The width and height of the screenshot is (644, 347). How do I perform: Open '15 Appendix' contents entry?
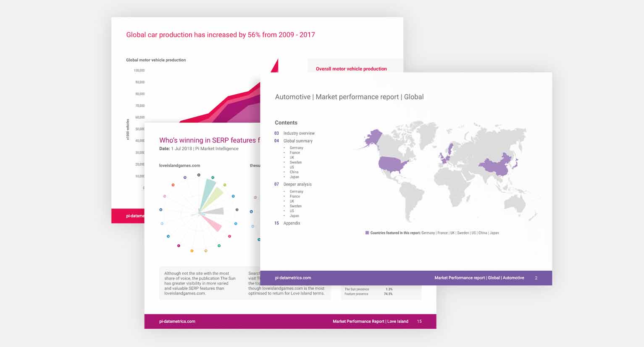(x=287, y=223)
